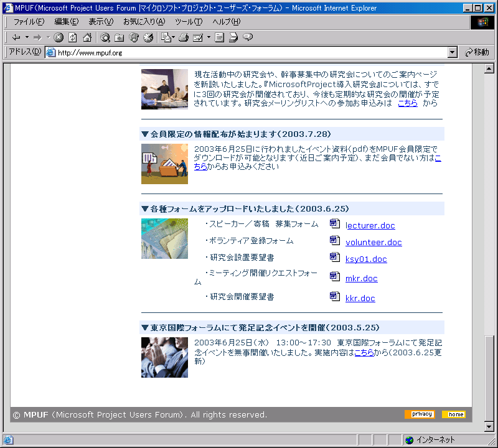Screen dimensions: 498x448
Task: Click heading 会員限定の情報配布が始まります
Action: pos(241,134)
